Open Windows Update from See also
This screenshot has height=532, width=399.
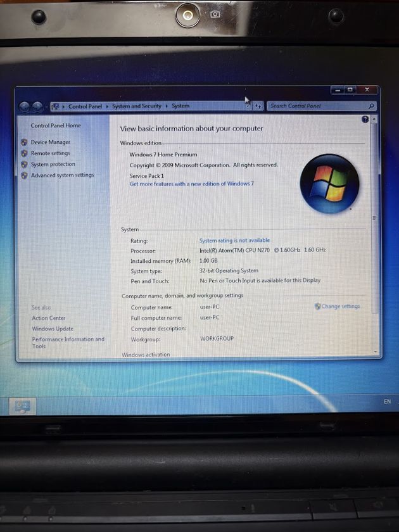coord(53,329)
